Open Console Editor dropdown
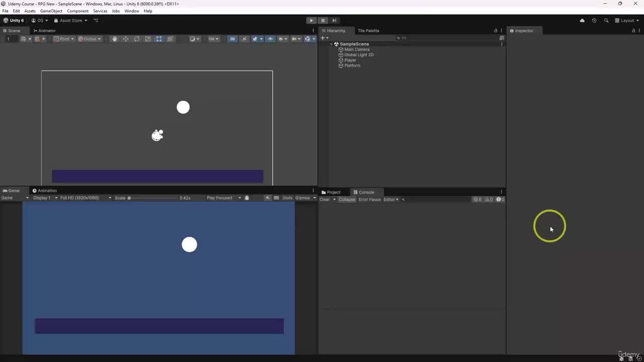The width and height of the screenshot is (644, 362). 391,200
